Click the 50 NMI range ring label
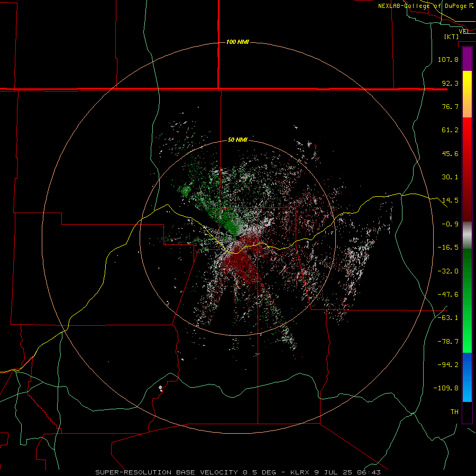Screen dimensions: 476x476 pos(237,140)
